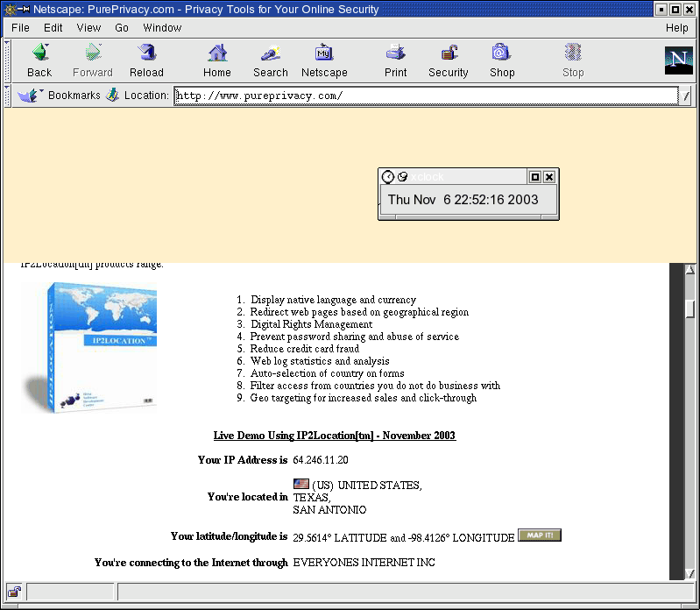700x610 pixels.
Task: Open My Netscape toolbar icon
Action: click(x=323, y=53)
